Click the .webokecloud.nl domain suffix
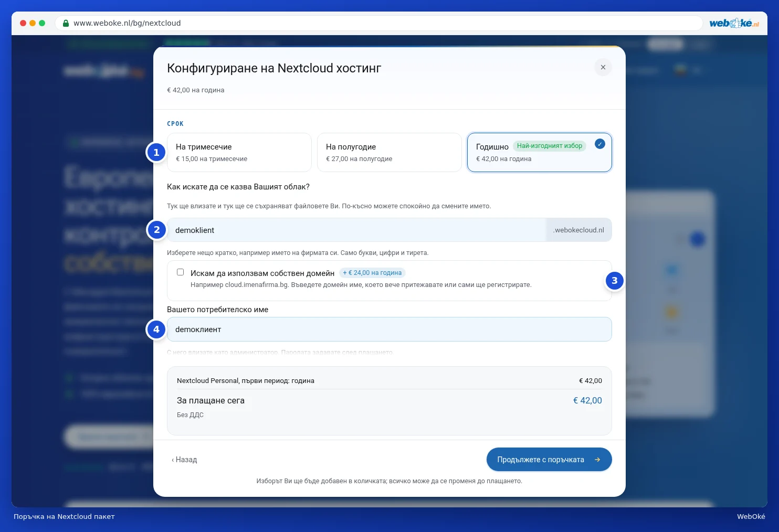Viewport: 779px width, 532px height. 579,230
